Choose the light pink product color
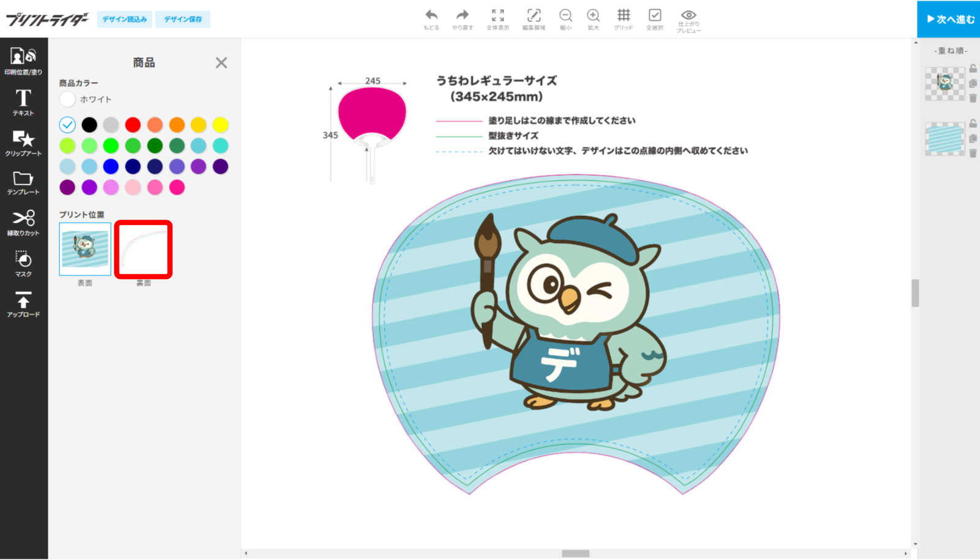Screen dimensions: 980x560 coord(133,187)
